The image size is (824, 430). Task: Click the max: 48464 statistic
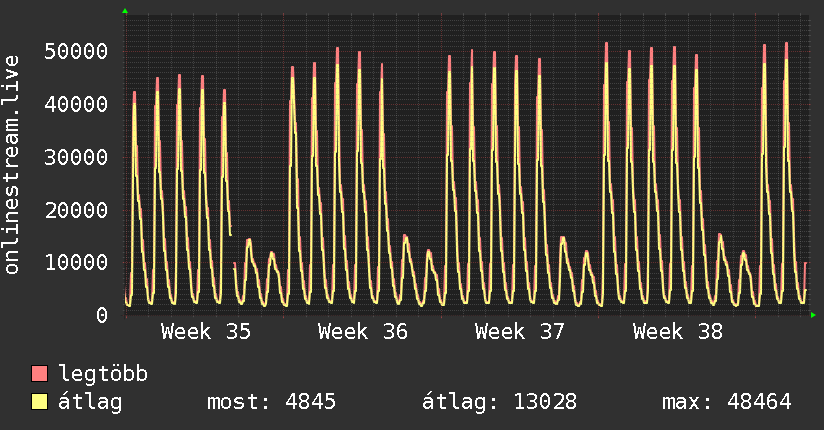(x=727, y=402)
